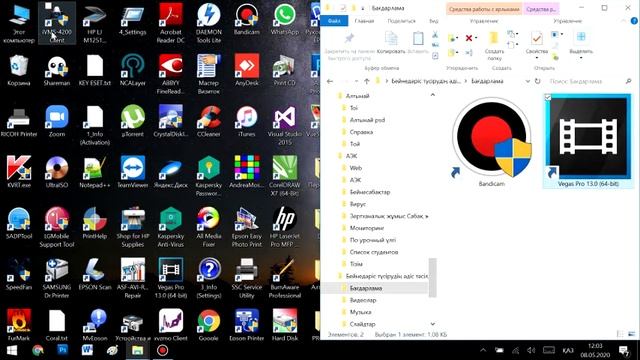Click the red Delete icon in Explorer ribbon
The width and height of the screenshot is (640, 360).
click(469, 38)
